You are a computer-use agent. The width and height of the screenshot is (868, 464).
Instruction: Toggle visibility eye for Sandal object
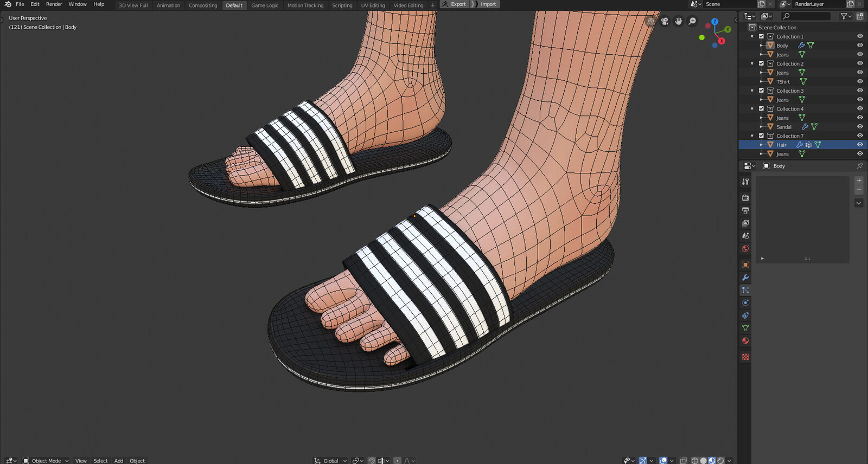(860, 127)
